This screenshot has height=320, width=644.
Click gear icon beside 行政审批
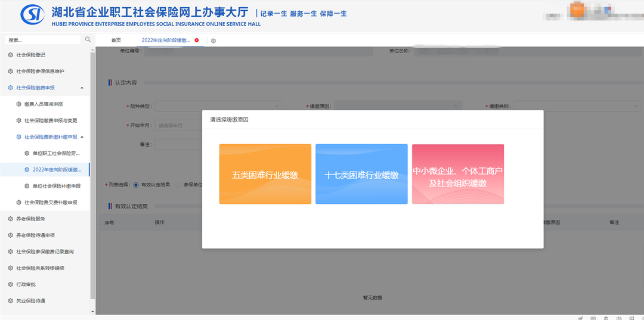pyautogui.click(x=10, y=284)
